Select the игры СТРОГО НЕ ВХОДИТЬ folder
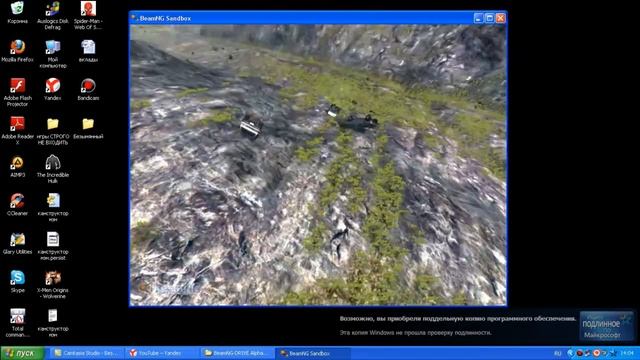The height and width of the screenshot is (360, 640). 53,131
